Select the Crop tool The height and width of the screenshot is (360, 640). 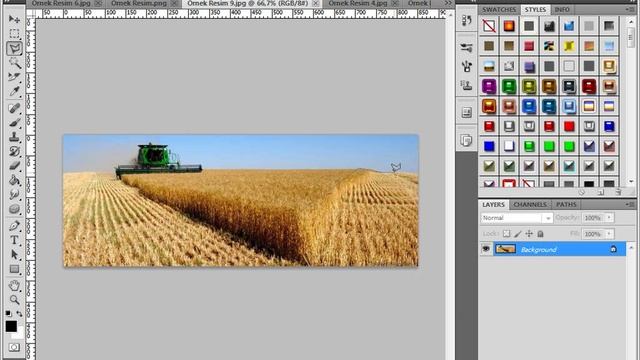[x=14, y=77]
